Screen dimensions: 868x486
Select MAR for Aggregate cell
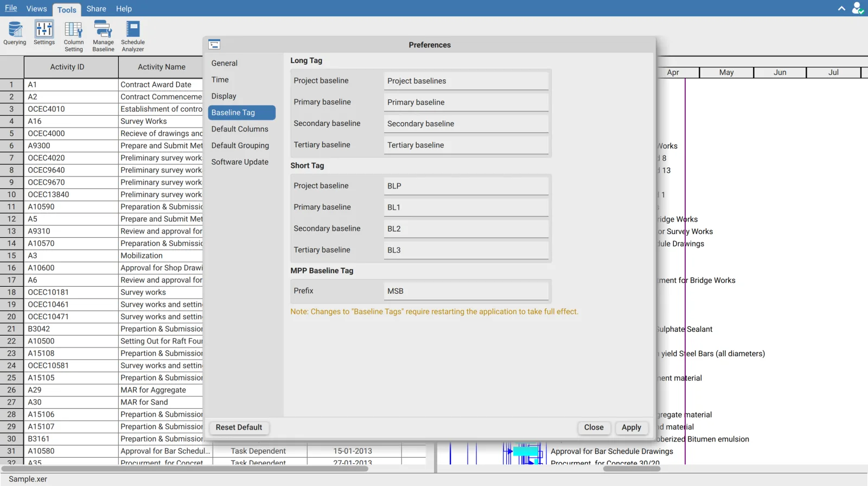[161, 390]
